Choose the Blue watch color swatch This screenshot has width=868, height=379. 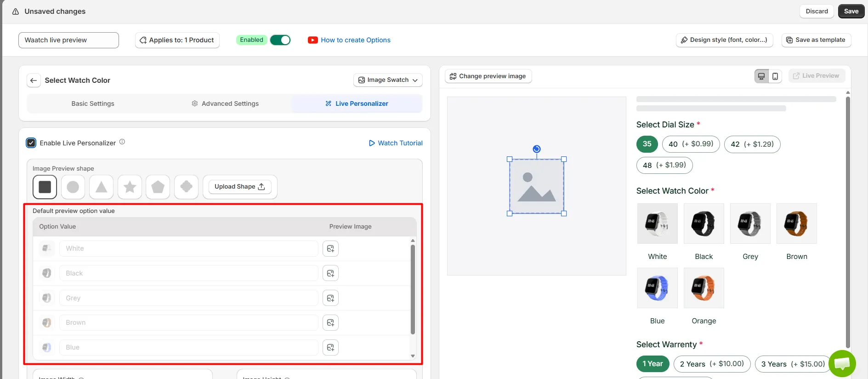[657, 288]
